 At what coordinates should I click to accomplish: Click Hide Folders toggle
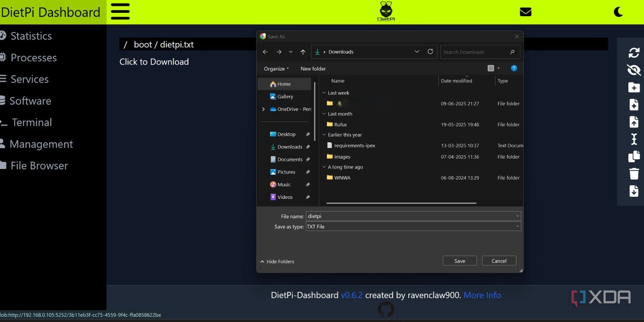pos(277,261)
